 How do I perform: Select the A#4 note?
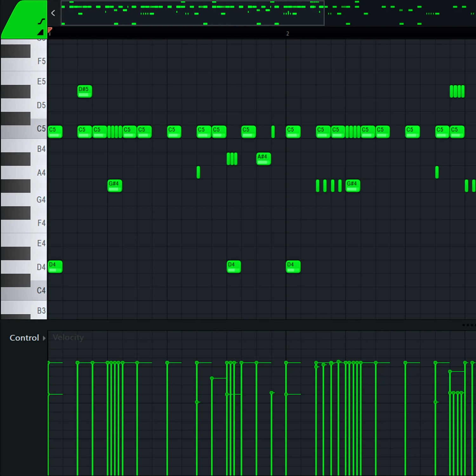(x=263, y=159)
